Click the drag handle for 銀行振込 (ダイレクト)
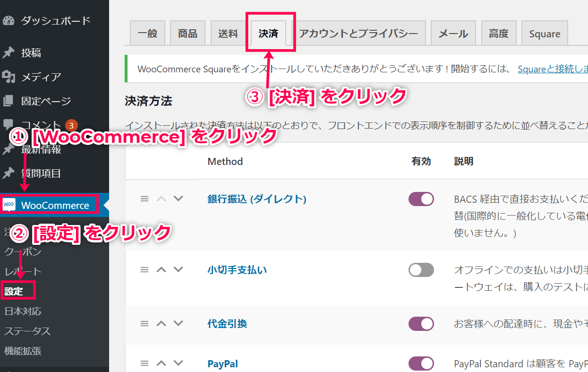The height and width of the screenshot is (372, 588). [x=145, y=199]
